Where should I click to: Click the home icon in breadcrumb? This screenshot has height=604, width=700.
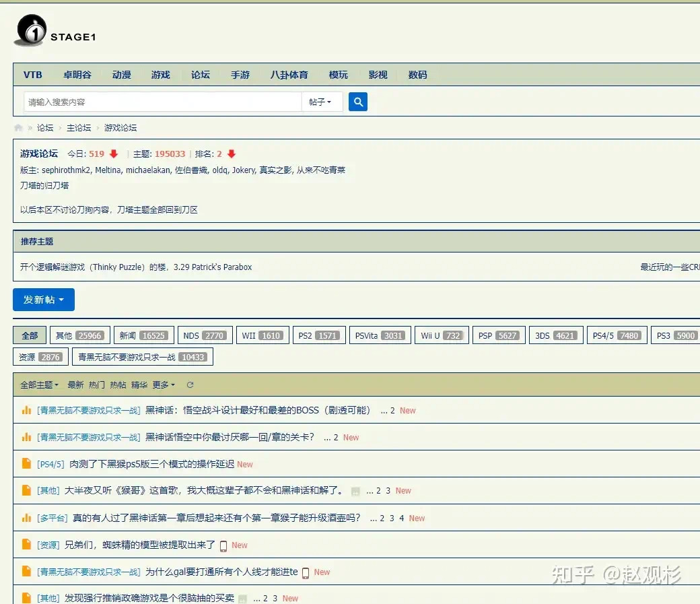click(x=18, y=128)
